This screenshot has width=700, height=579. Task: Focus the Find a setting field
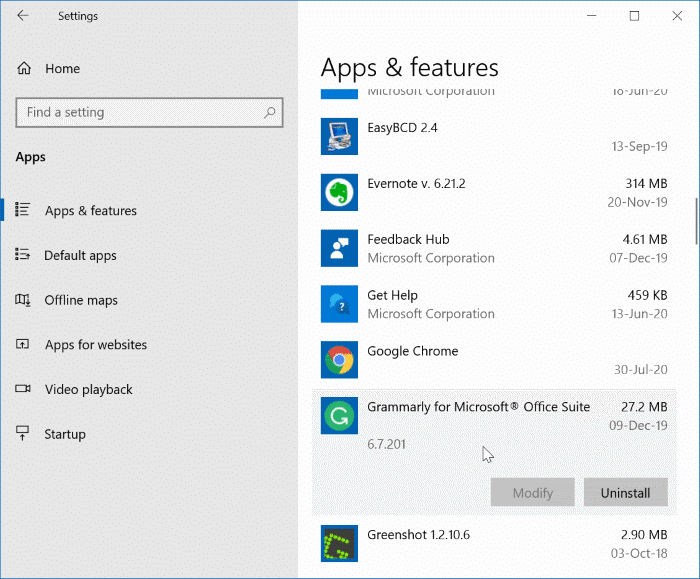[x=149, y=112]
